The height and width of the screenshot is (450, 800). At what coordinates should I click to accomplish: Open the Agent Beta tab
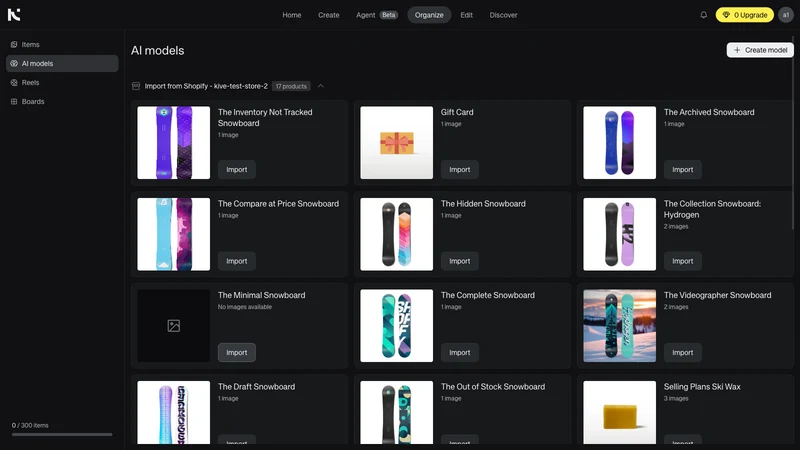(x=377, y=15)
